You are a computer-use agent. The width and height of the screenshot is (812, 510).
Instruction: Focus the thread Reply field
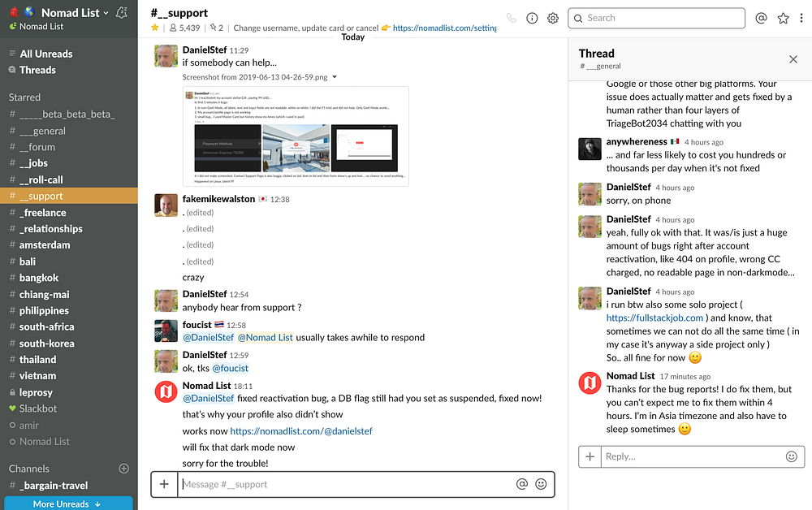[x=693, y=456]
